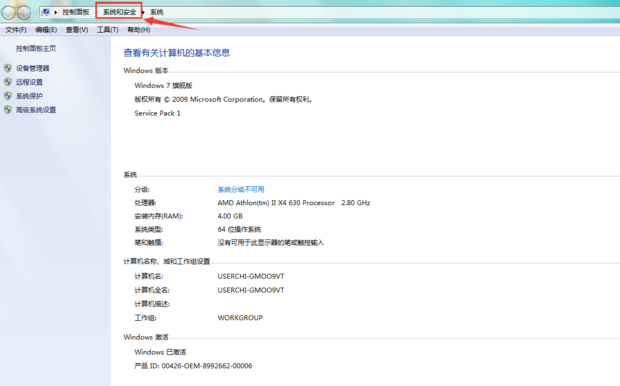Image resolution: width=620 pixels, height=386 pixels.
Task: Open the 帮助(H) menu
Action: (138, 30)
